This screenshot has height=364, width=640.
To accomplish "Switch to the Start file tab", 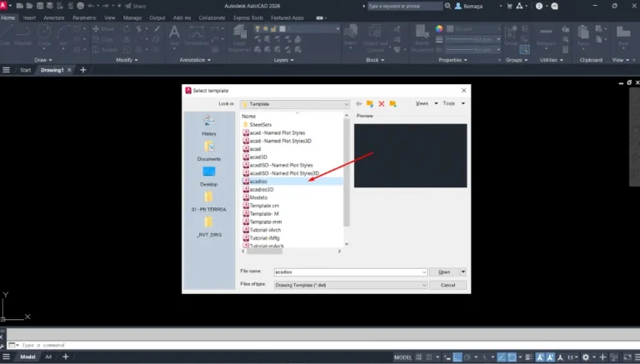I will pos(25,70).
